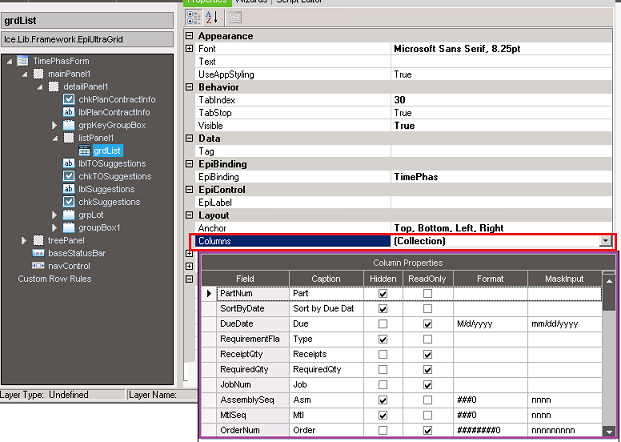
Task: Click the chkSuggestions checkbox icon in tree
Action: (x=69, y=202)
